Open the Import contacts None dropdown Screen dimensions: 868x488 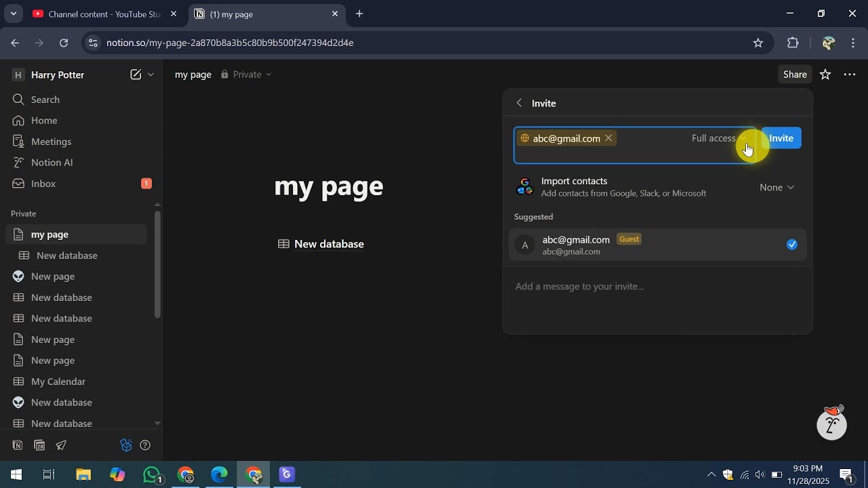point(777,188)
